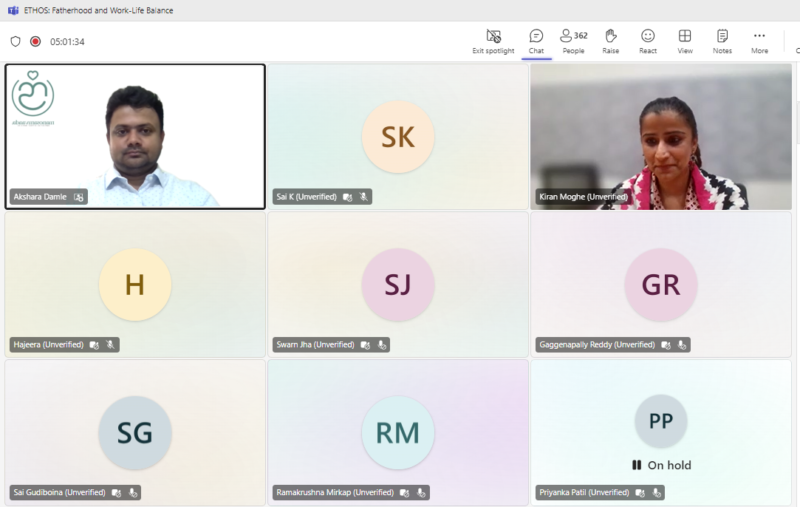This screenshot has width=800, height=507.
Task: Click the Teams logo in title bar
Action: click(13, 10)
